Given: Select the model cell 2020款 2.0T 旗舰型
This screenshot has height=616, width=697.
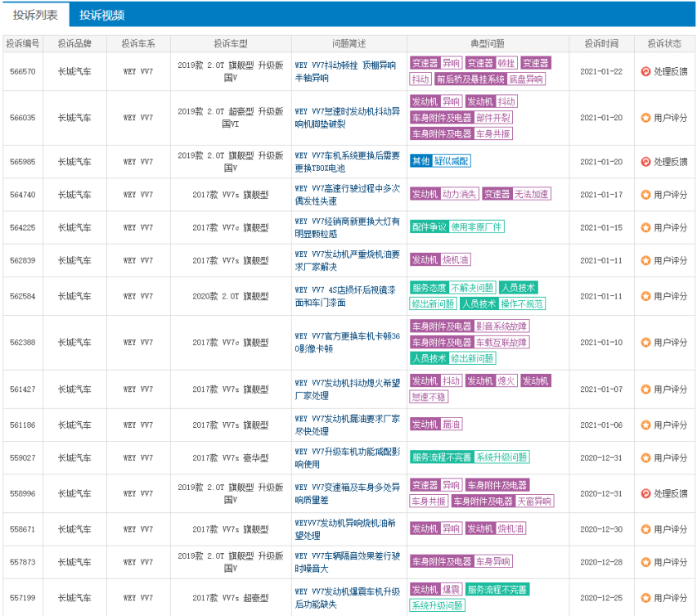Looking at the screenshot, I should coord(230,296).
